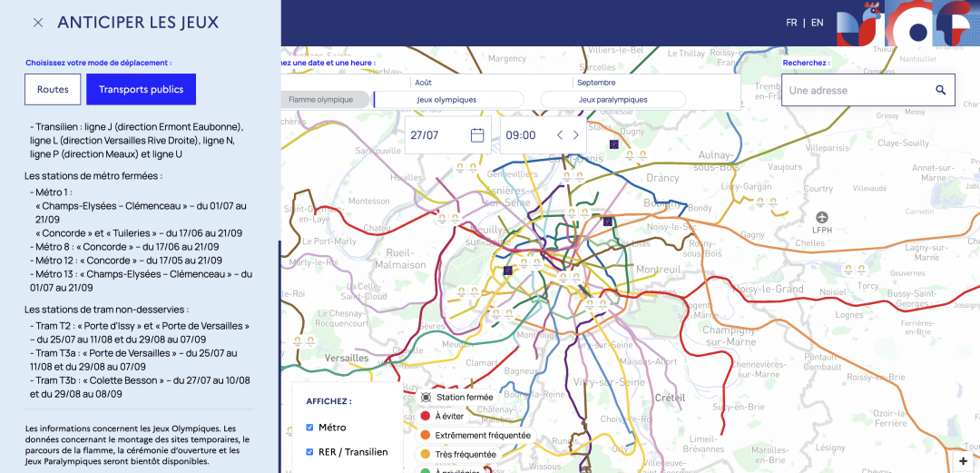Select the Routes travel mode
This screenshot has height=473, width=980.
53,90
